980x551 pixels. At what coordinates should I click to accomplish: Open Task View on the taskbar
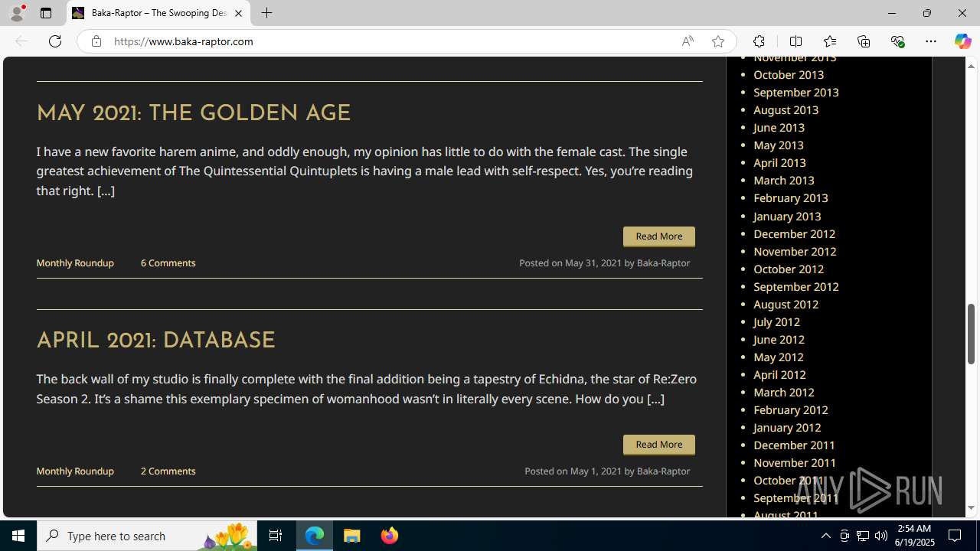tap(276, 536)
